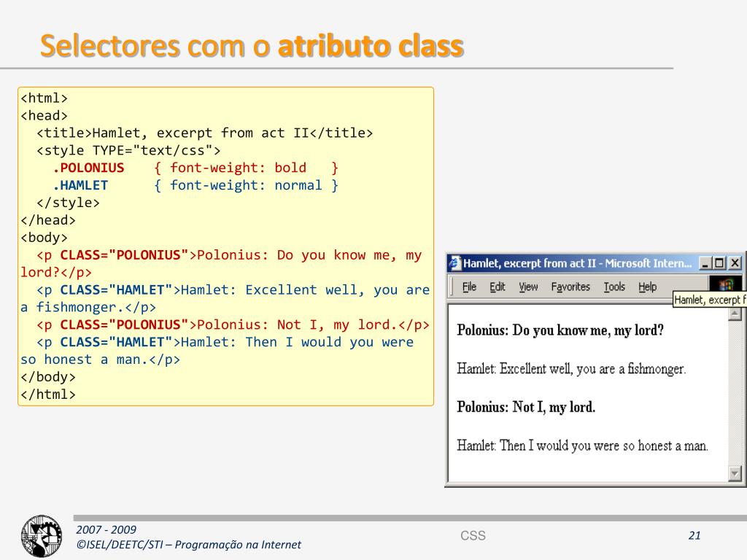This screenshot has width=747, height=560.
Task: Click the 'CSS' footer label
Action: click(x=473, y=536)
